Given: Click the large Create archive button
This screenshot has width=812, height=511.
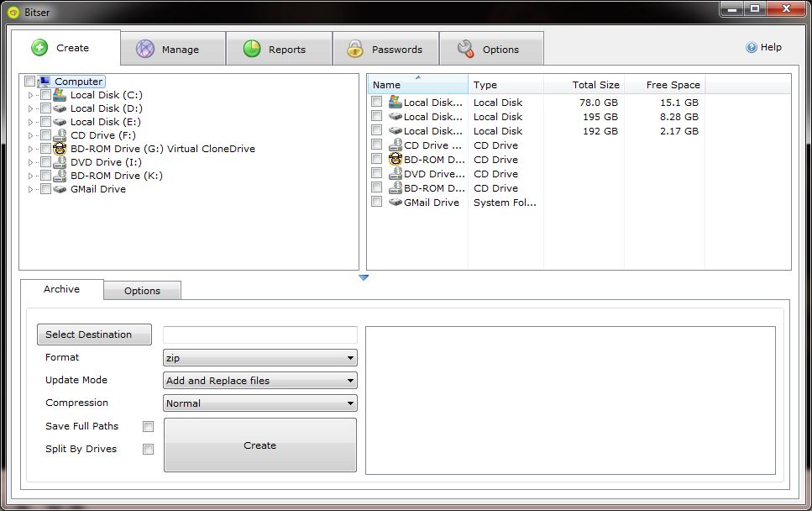Looking at the screenshot, I should tap(260, 445).
